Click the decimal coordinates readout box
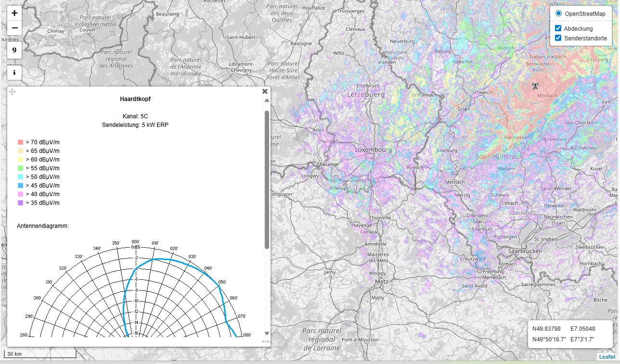 pyautogui.click(x=564, y=329)
